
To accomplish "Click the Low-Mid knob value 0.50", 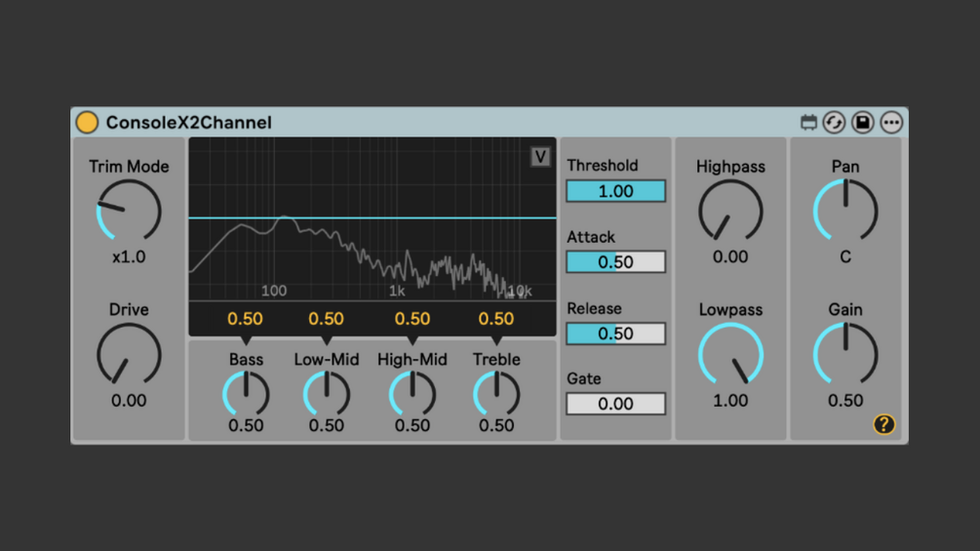I will pos(327,425).
